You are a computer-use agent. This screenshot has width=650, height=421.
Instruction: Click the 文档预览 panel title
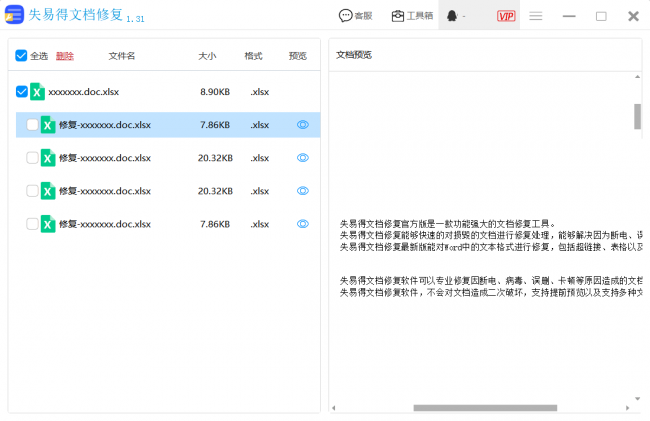[354, 55]
